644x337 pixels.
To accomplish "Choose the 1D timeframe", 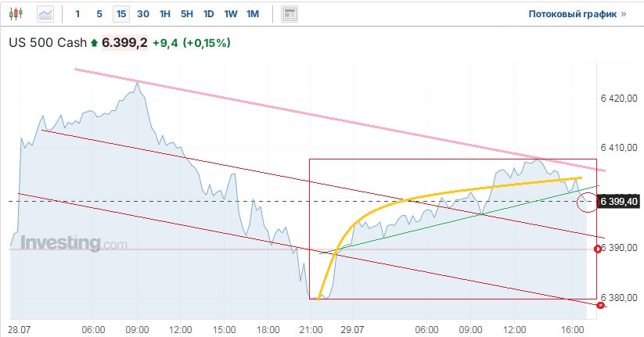I will point(209,14).
